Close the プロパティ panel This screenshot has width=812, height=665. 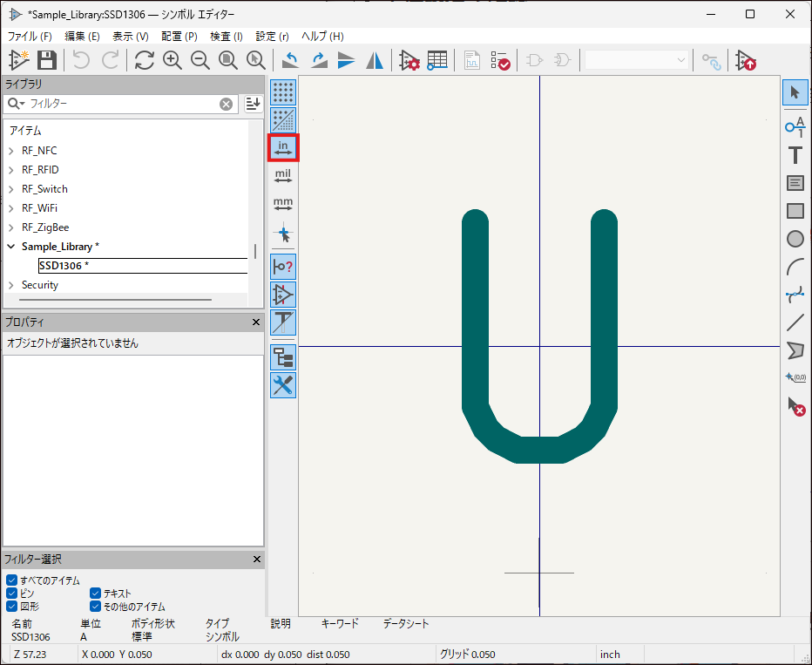256,322
